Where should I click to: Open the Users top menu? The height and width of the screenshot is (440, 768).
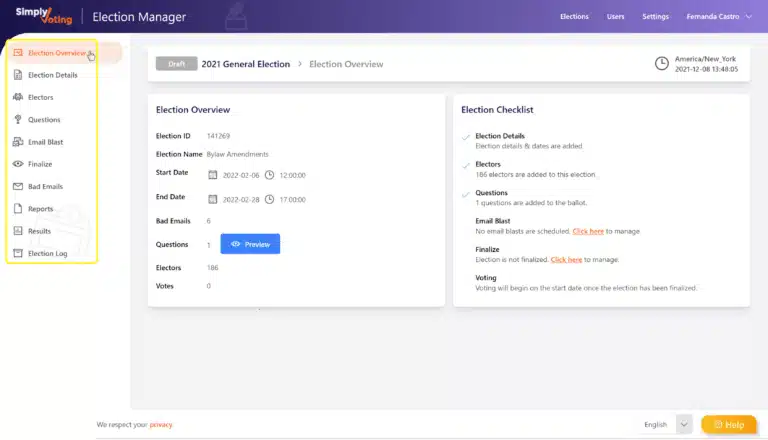616,16
